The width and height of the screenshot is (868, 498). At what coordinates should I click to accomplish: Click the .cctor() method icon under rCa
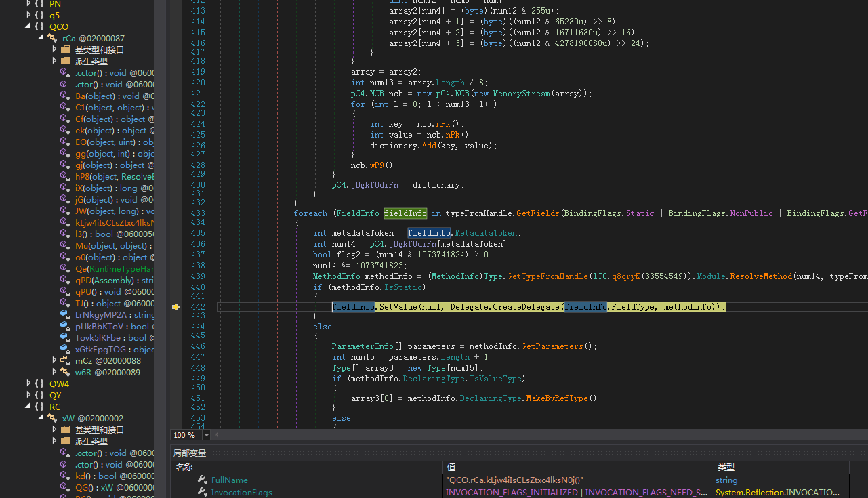(65, 73)
